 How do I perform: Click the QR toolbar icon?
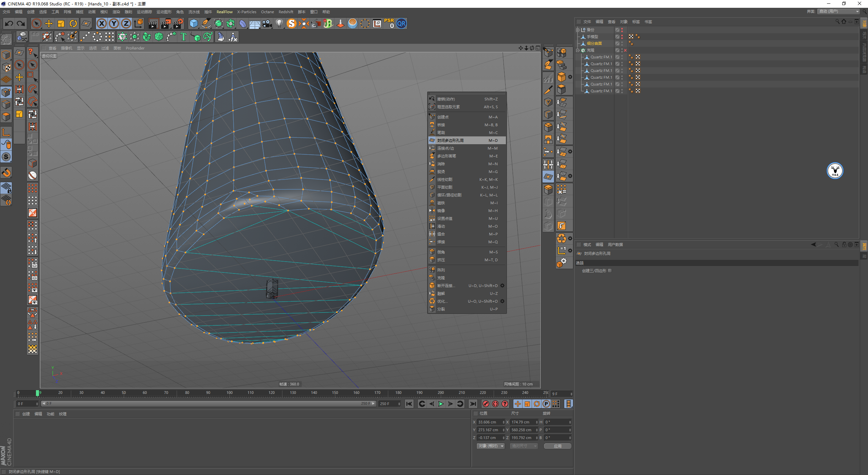click(x=401, y=23)
